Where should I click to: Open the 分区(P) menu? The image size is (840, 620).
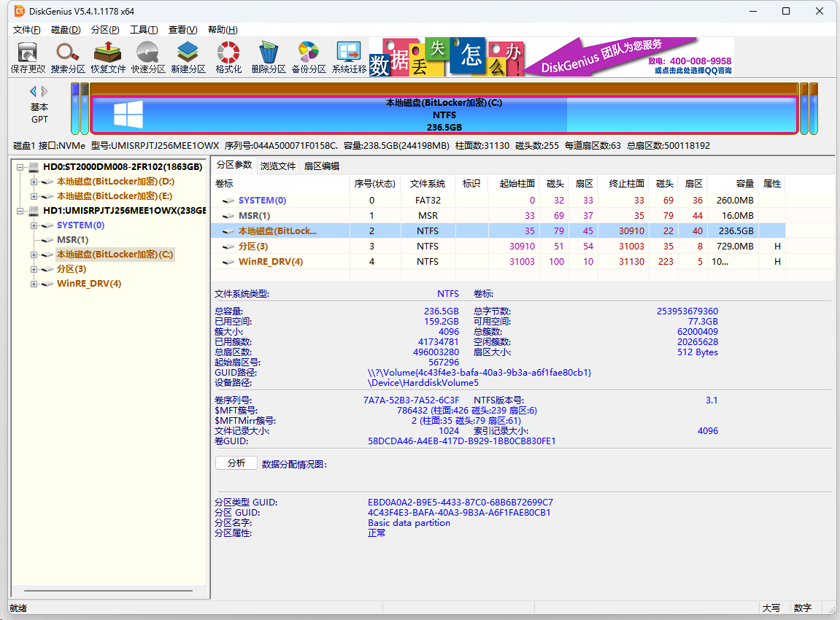(x=105, y=29)
